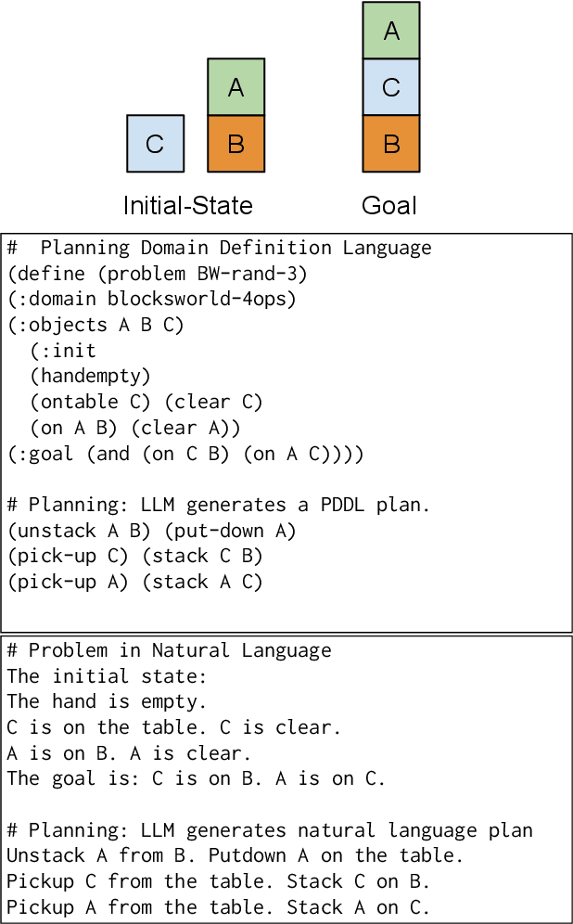Click orange block B in the Initial-State stack
This screenshot has width=573, height=924.
236,144
